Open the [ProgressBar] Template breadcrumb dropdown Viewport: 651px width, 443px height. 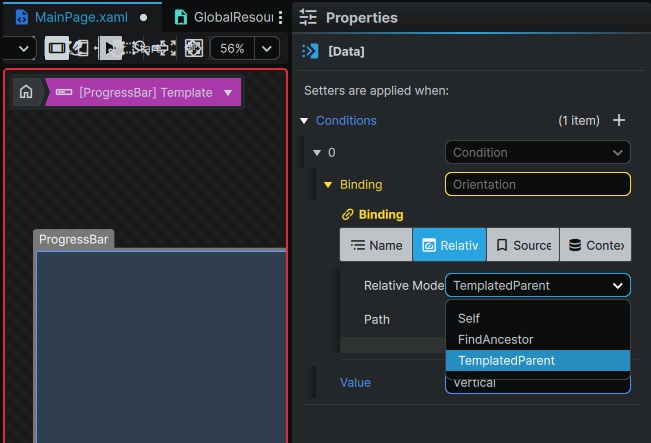tap(228, 93)
